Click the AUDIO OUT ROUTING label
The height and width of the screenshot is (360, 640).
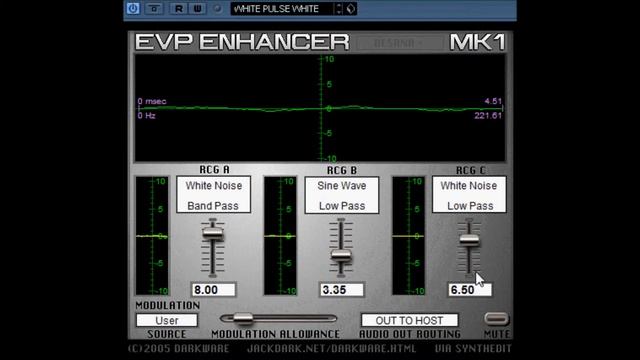pyautogui.click(x=410, y=334)
